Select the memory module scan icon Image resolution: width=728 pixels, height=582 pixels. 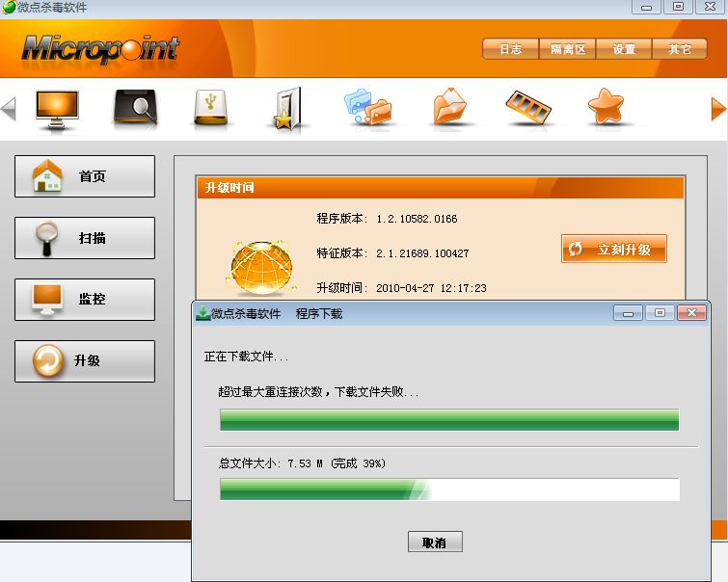[x=528, y=107]
